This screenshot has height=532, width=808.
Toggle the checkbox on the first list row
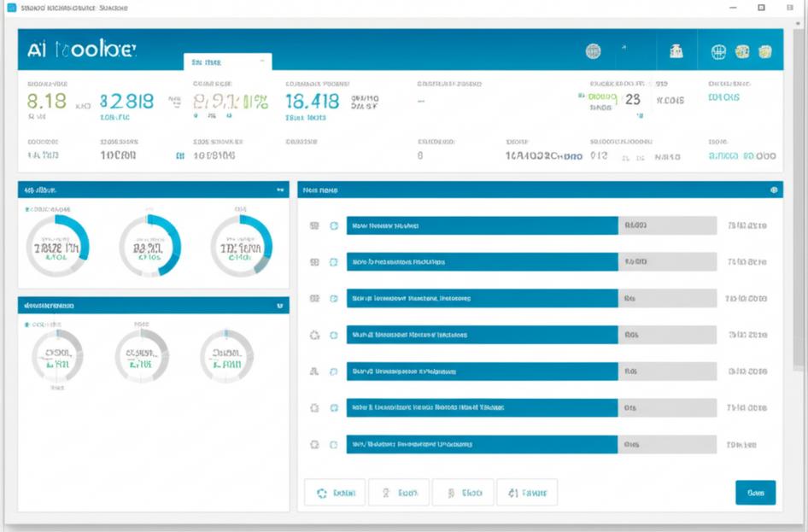[334, 226]
